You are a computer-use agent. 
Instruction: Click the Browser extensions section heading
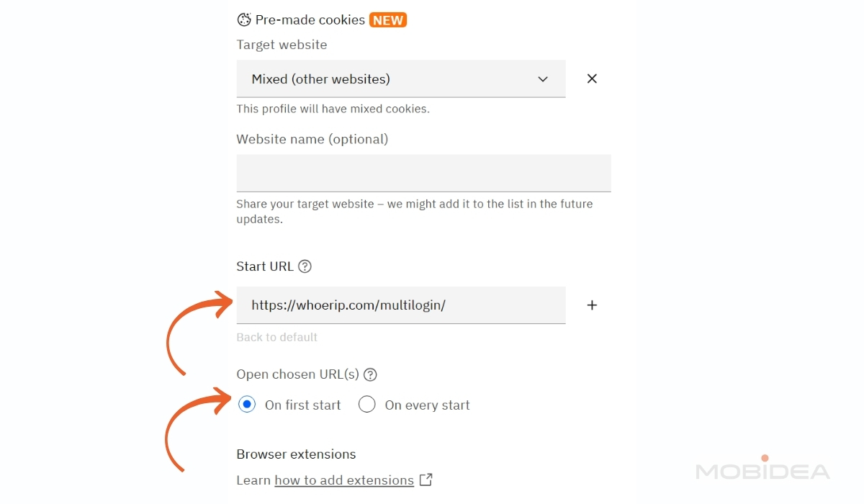(296, 454)
